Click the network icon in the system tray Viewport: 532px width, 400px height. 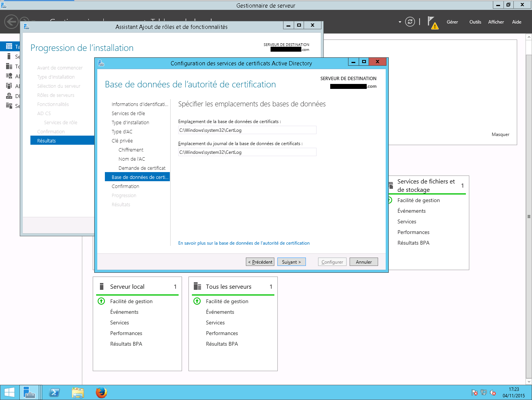click(483, 392)
